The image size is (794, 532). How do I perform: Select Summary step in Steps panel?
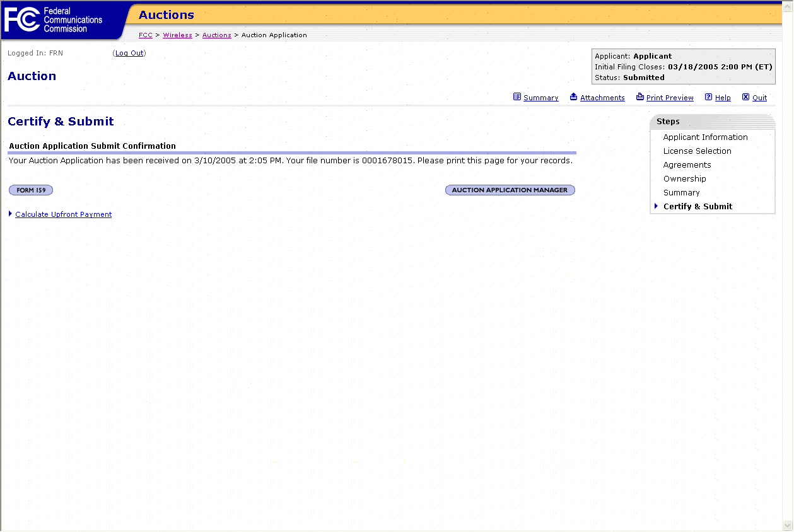point(682,192)
